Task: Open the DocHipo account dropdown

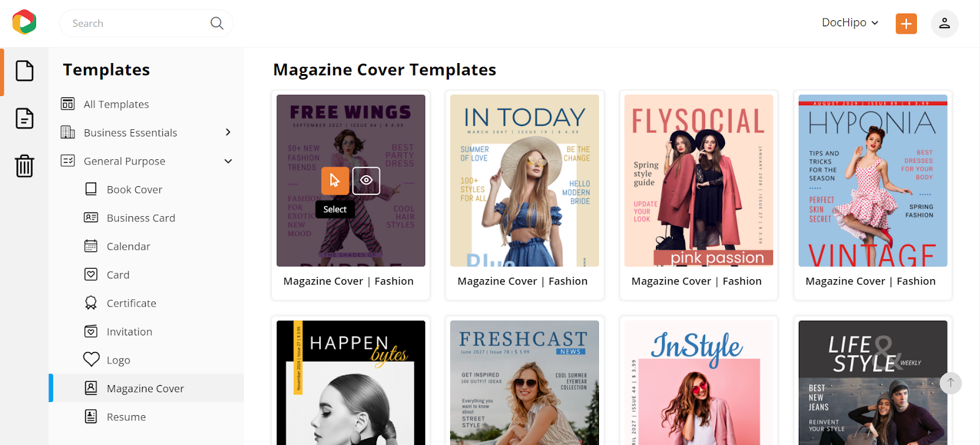Action: point(850,23)
